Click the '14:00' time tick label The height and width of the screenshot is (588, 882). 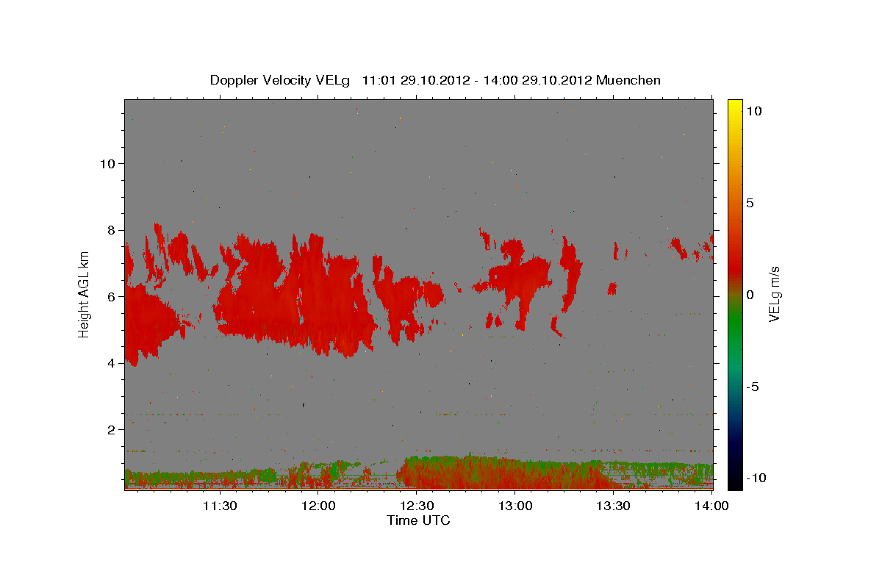(x=712, y=506)
